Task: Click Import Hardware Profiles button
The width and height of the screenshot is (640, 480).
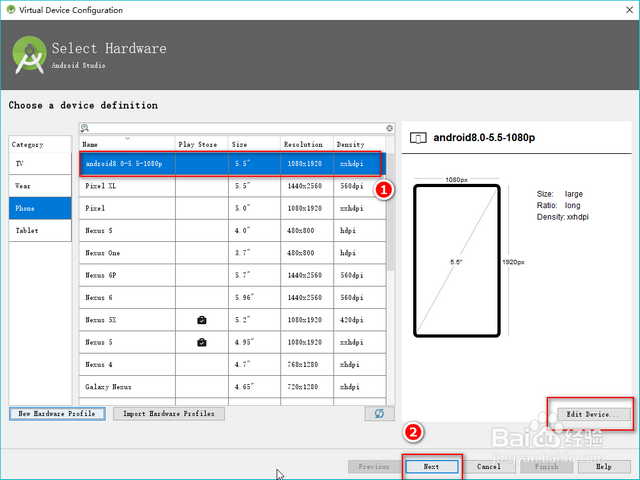Action: (x=169, y=414)
